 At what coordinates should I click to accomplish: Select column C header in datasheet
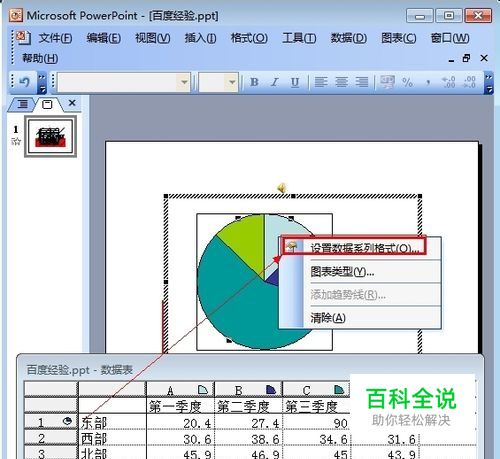[316, 390]
